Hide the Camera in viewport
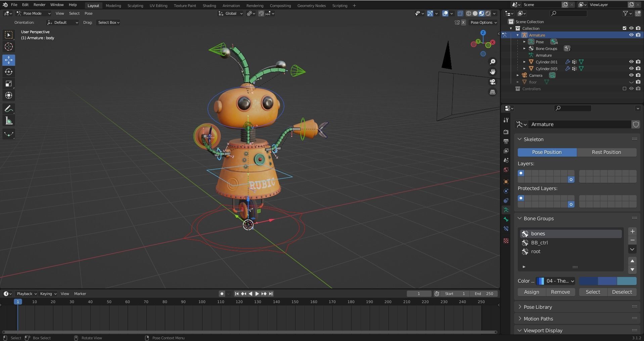The width and height of the screenshot is (644, 341). 631,75
